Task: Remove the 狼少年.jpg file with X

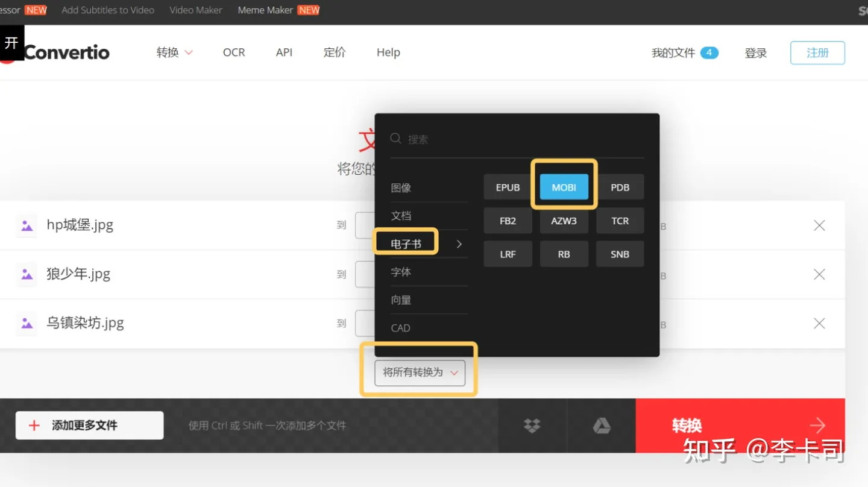Action: (819, 274)
